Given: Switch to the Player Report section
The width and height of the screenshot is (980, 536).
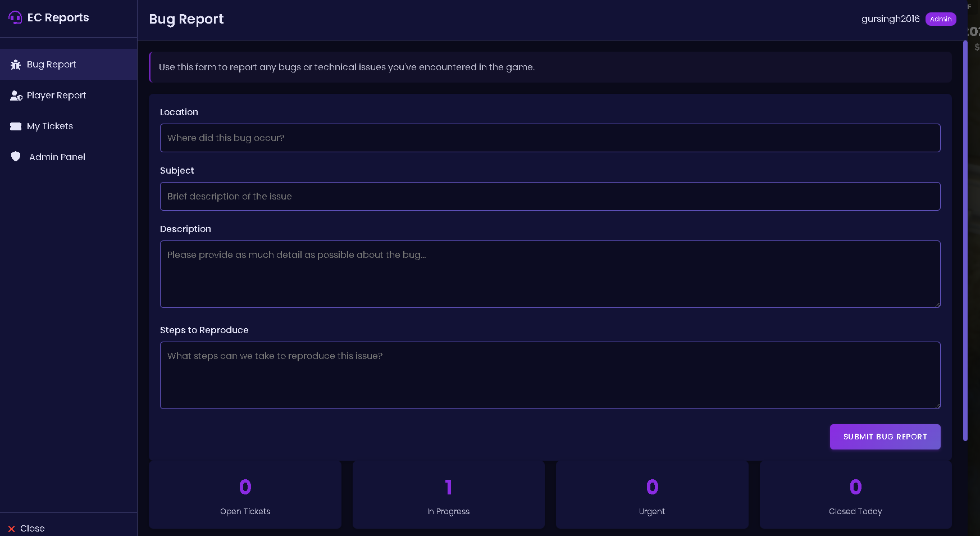Looking at the screenshot, I should point(56,95).
